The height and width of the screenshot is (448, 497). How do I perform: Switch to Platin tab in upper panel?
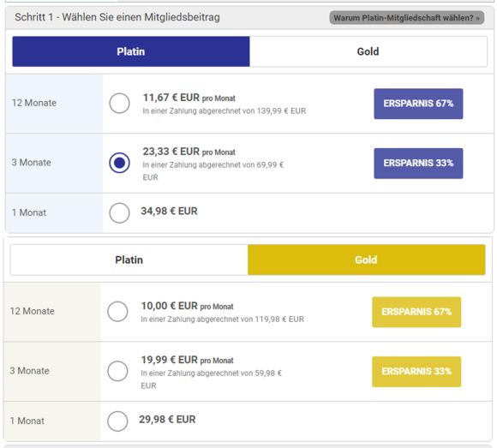[131, 51]
